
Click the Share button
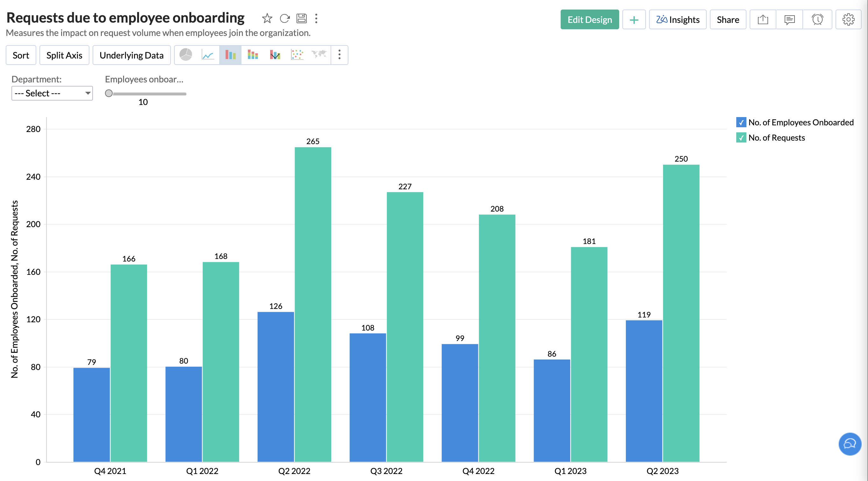tap(728, 19)
